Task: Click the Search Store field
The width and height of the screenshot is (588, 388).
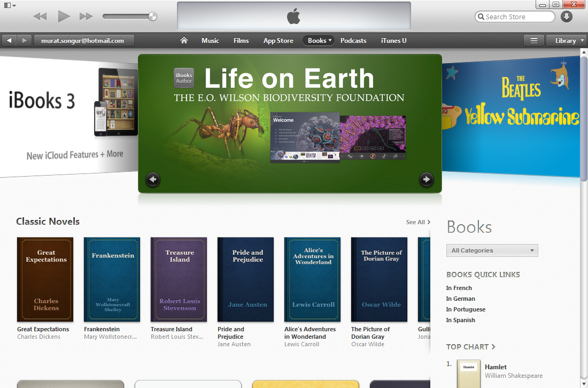Action: tap(514, 17)
